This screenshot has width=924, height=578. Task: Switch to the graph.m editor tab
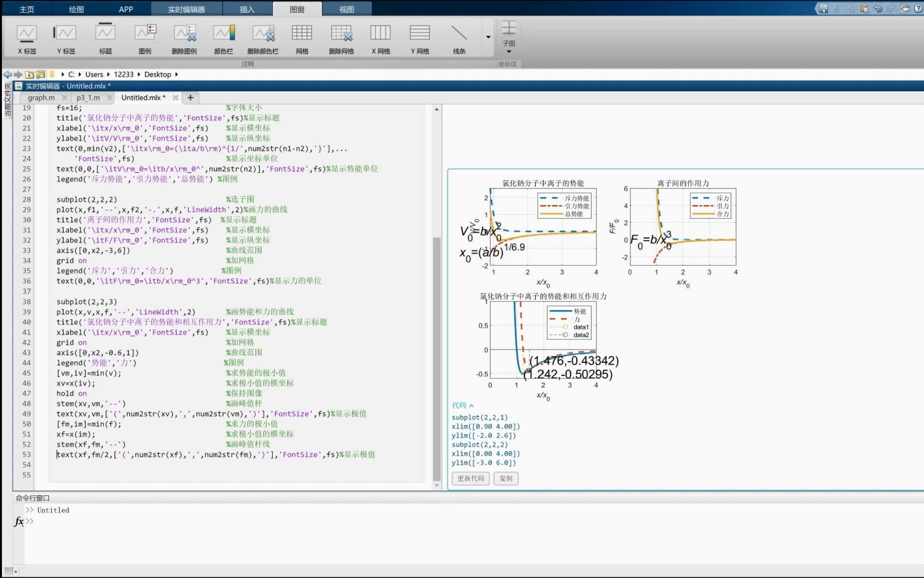41,98
